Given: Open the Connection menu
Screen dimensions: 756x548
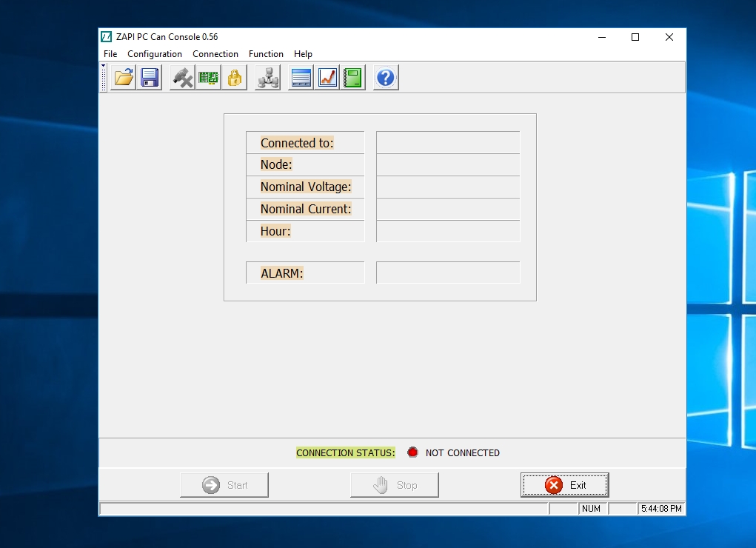Looking at the screenshot, I should click(x=215, y=54).
